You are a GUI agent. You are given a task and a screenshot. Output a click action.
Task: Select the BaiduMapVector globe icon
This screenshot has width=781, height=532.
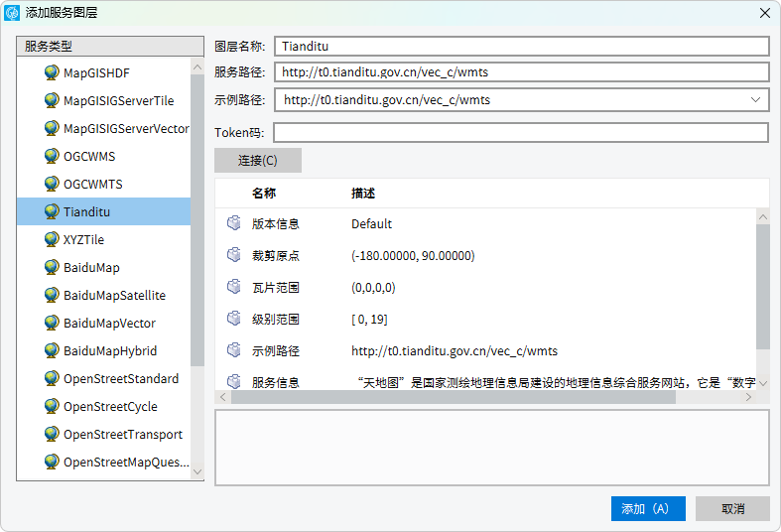[x=52, y=324]
